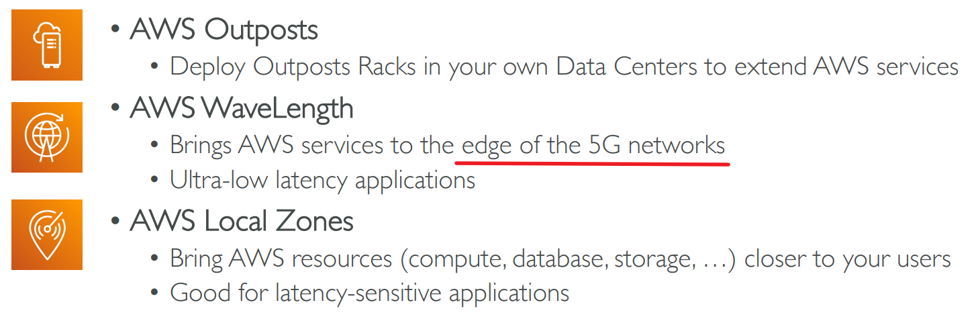This screenshot has height=315, width=980.
Task: Click "Good for latency-sensitive applications" text
Action: 369,293
